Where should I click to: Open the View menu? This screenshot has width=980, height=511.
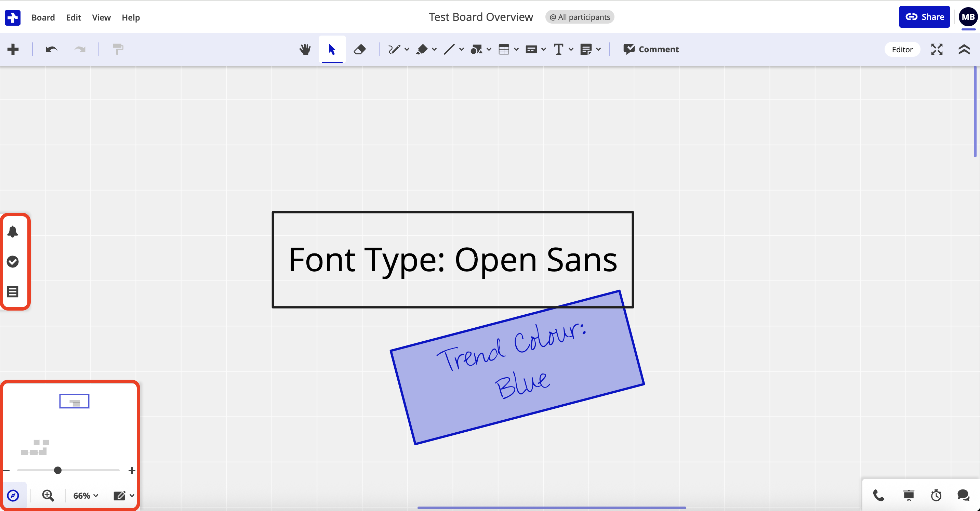pyautogui.click(x=101, y=17)
